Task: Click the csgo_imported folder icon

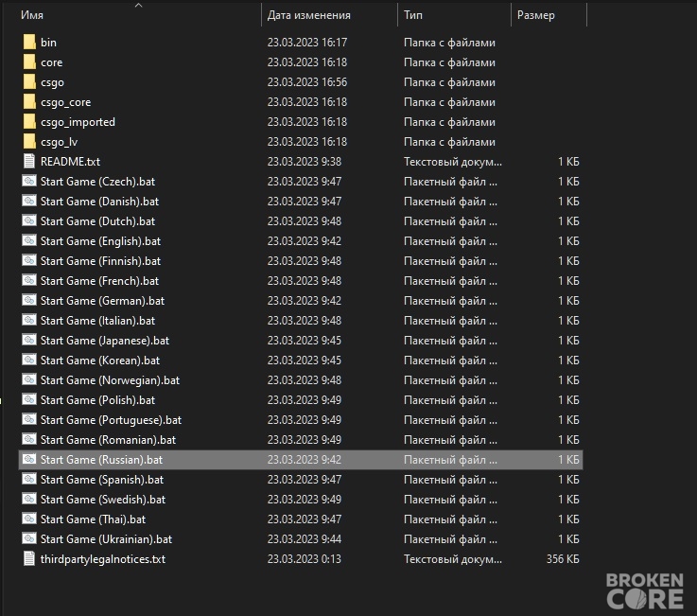Action: pos(29,122)
